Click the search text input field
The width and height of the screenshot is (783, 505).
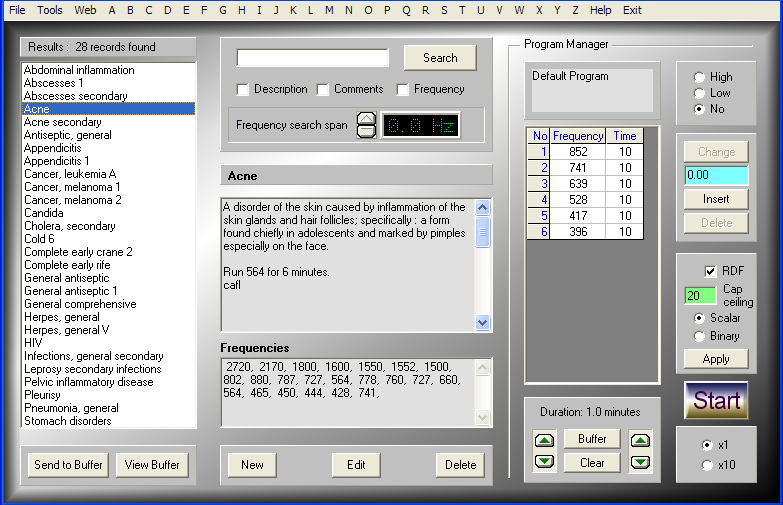coord(313,58)
